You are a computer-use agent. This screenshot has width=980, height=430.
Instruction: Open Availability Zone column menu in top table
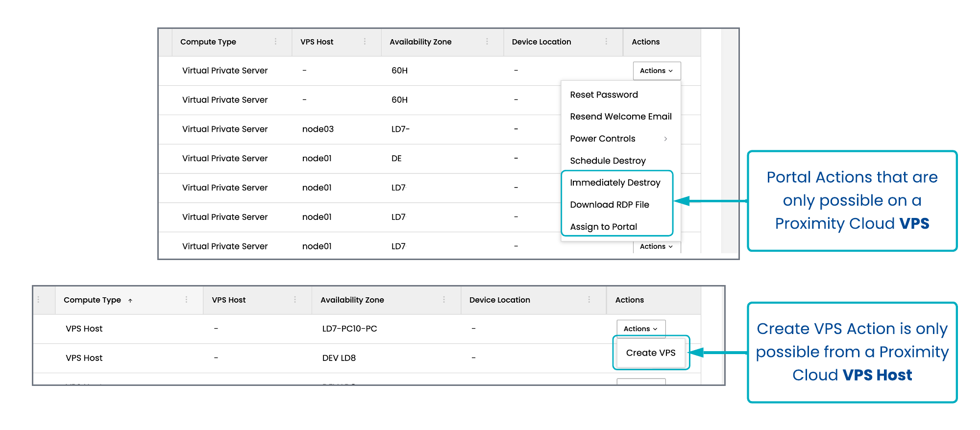click(487, 42)
